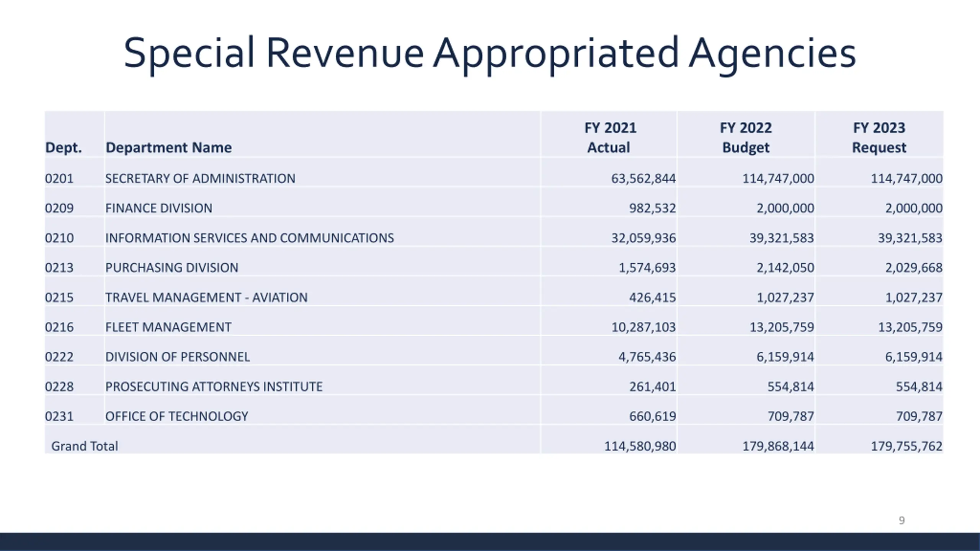
Task: Click the slide title Special Revenue Appropriated Agencies
Action: pyautogui.click(x=490, y=54)
